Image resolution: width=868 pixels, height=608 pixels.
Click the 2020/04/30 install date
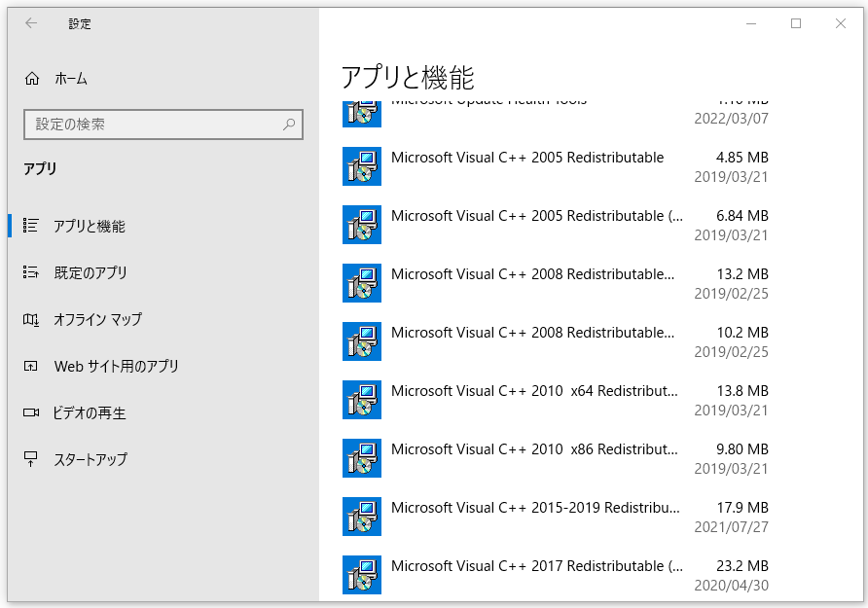(x=731, y=586)
